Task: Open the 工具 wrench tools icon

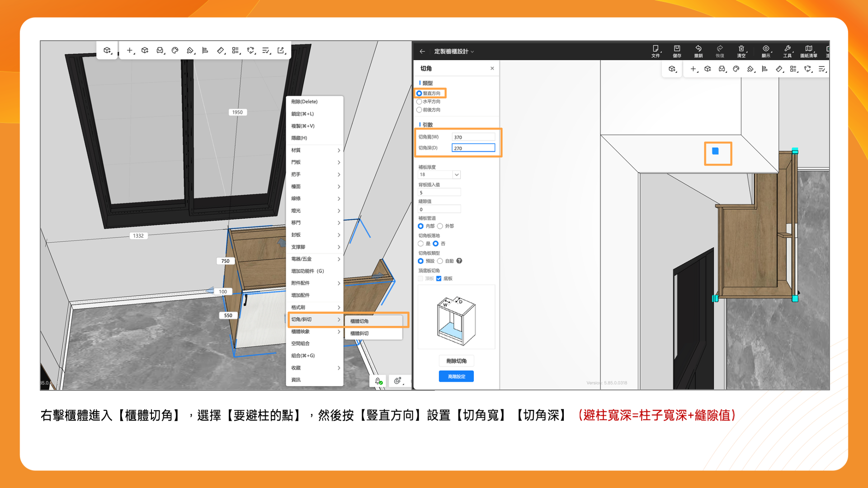Action: 787,49
